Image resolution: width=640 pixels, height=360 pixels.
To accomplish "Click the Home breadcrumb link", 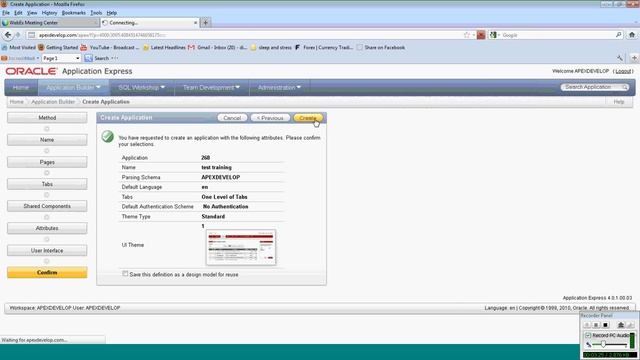I will 16,102.
